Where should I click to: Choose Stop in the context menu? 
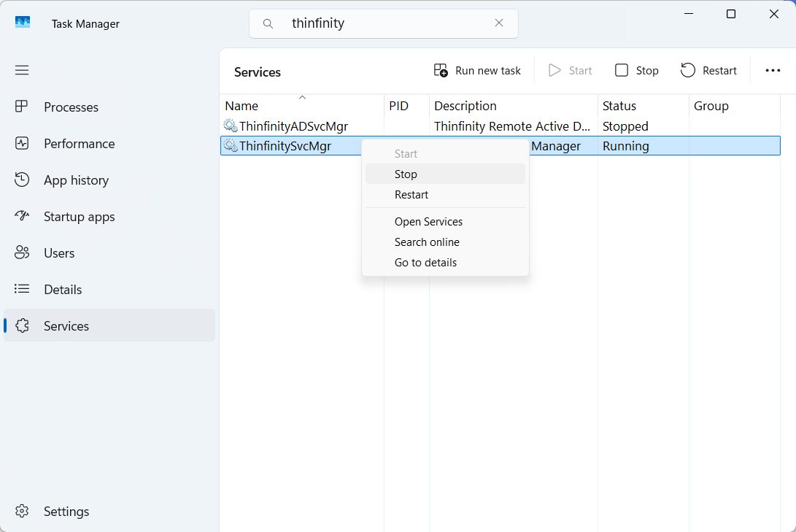(445, 174)
